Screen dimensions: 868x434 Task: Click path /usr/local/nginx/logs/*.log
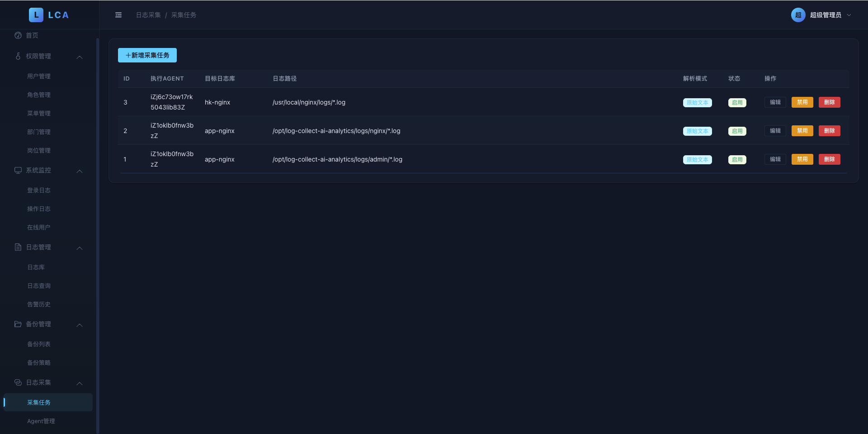pyautogui.click(x=309, y=102)
